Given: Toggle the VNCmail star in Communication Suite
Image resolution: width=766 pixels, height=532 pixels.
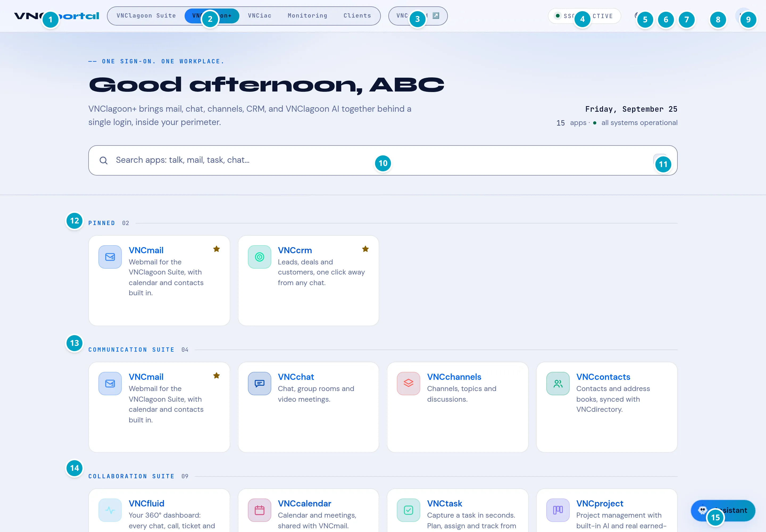Looking at the screenshot, I should 216,376.
